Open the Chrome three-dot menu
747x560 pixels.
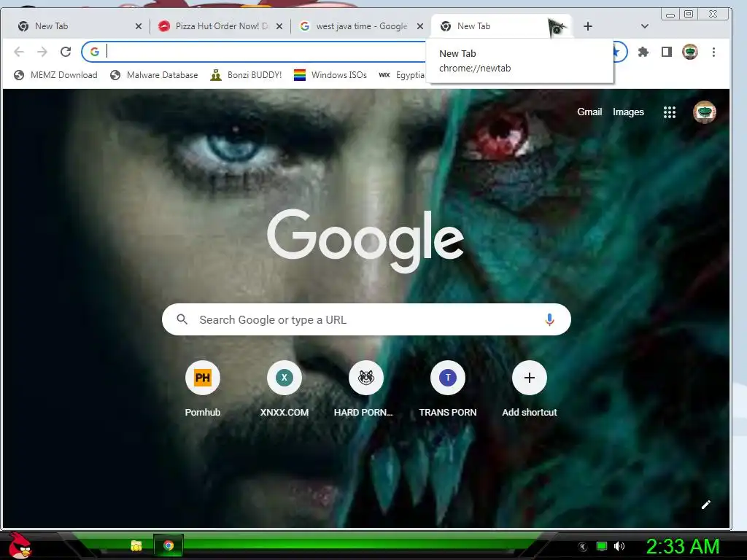tap(713, 52)
